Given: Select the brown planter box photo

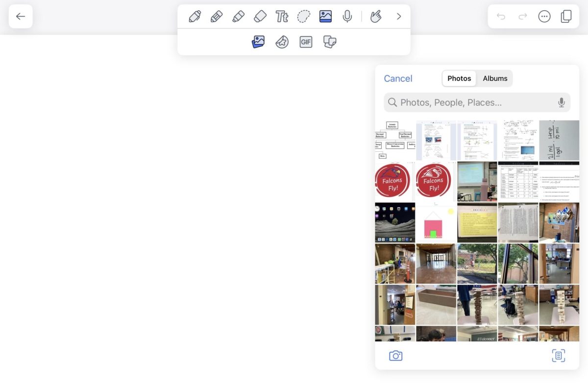Looking at the screenshot, I should [x=436, y=305].
